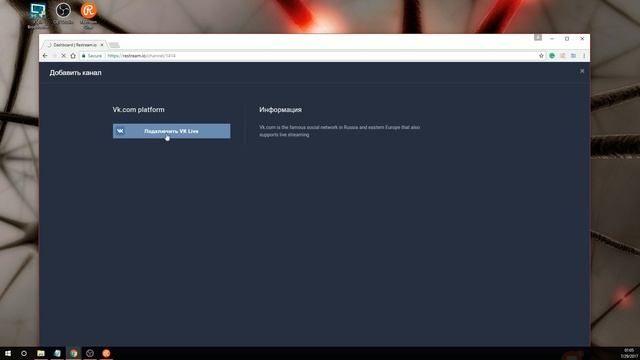
Task: Go back in the Chrome browser
Action: [x=45, y=56]
